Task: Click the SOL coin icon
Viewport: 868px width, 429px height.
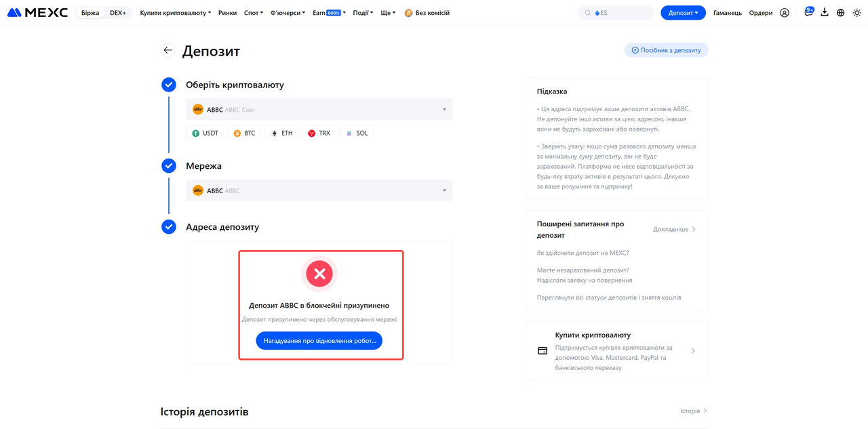Action: 349,134
